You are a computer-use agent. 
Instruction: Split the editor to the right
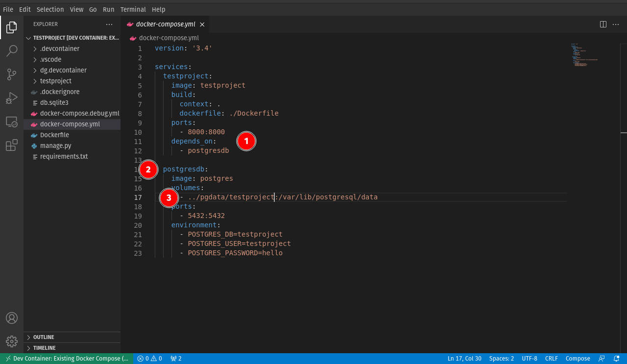603,24
